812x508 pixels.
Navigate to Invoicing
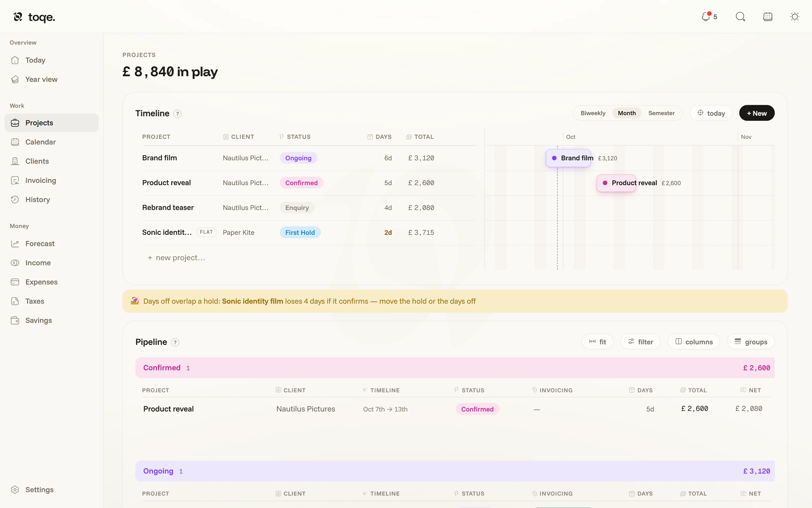[51, 180]
